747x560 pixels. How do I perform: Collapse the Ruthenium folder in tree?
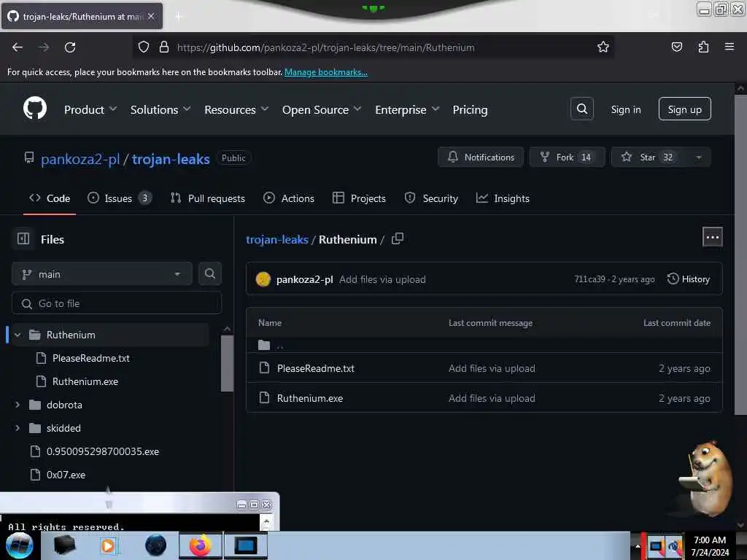(18, 335)
